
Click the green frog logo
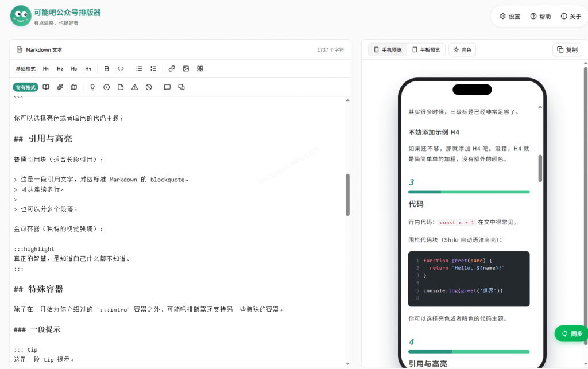pos(21,15)
